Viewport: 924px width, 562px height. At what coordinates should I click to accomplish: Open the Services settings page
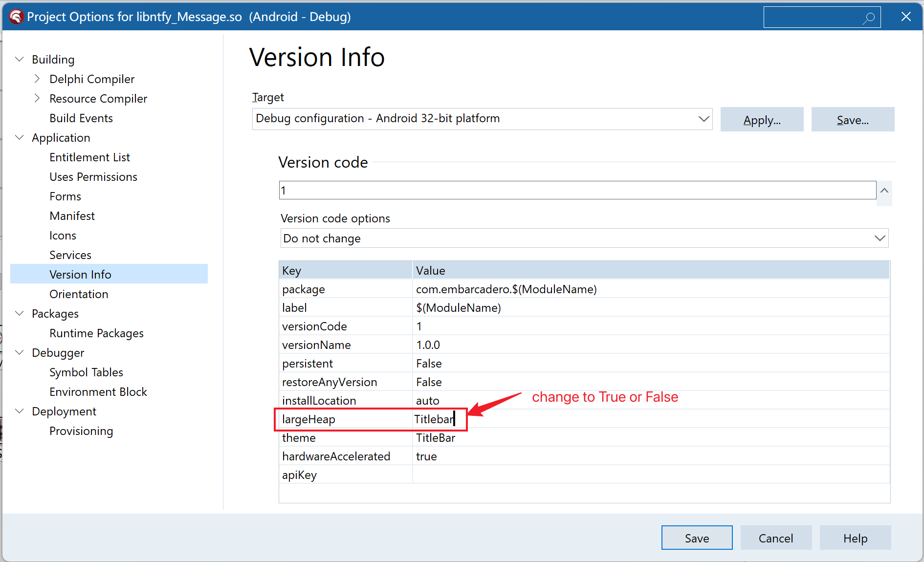(70, 255)
